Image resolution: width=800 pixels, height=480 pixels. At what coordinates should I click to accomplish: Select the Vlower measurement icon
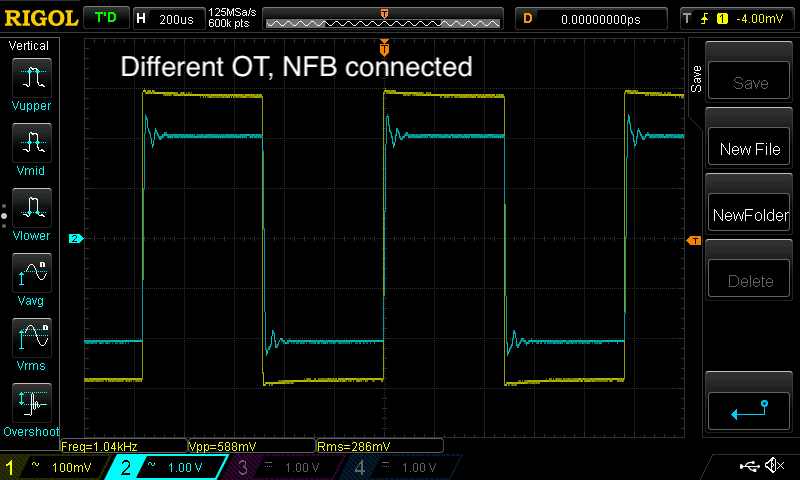[x=32, y=208]
